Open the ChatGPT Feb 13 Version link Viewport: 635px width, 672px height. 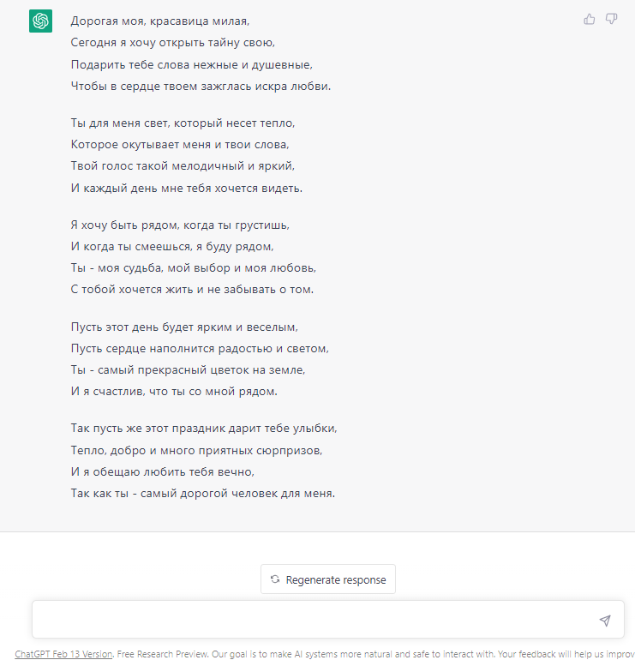[63, 654]
